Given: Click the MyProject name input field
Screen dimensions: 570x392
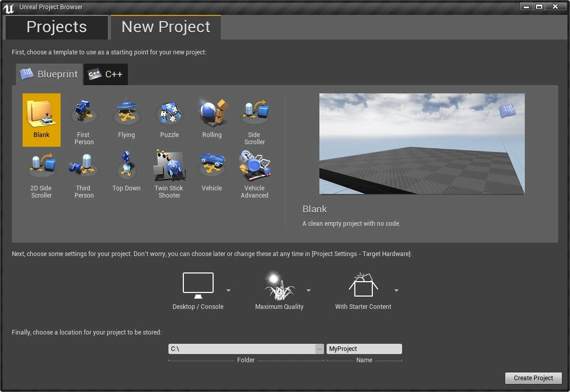Looking at the screenshot, I should (364, 349).
